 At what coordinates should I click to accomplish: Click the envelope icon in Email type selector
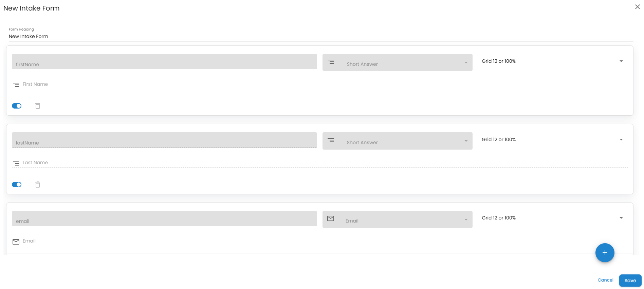click(x=331, y=218)
